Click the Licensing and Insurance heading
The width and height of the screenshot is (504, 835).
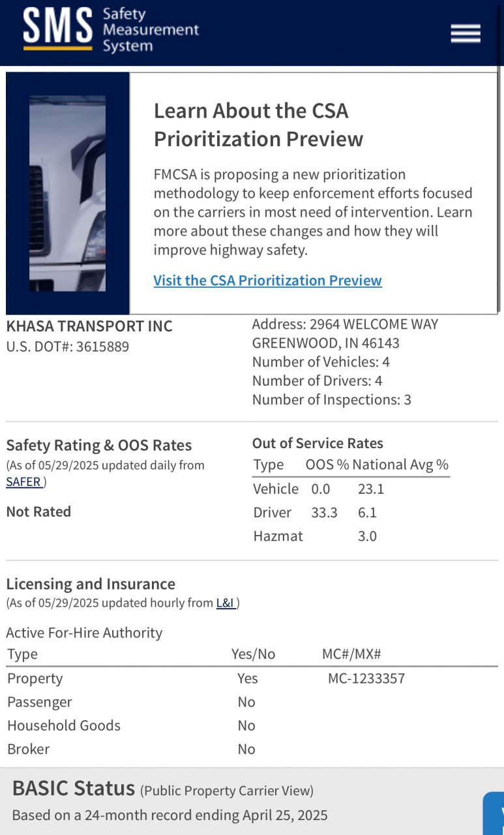click(91, 584)
